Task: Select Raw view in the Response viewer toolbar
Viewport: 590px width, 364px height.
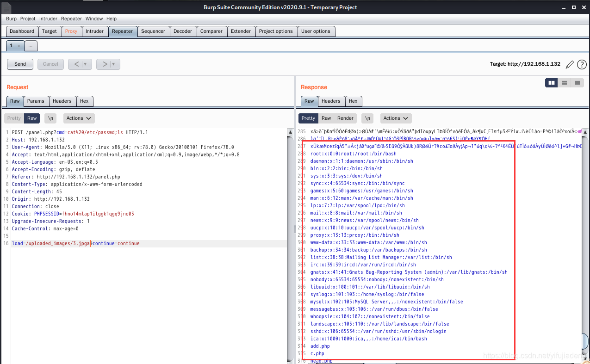Action: tap(326, 118)
